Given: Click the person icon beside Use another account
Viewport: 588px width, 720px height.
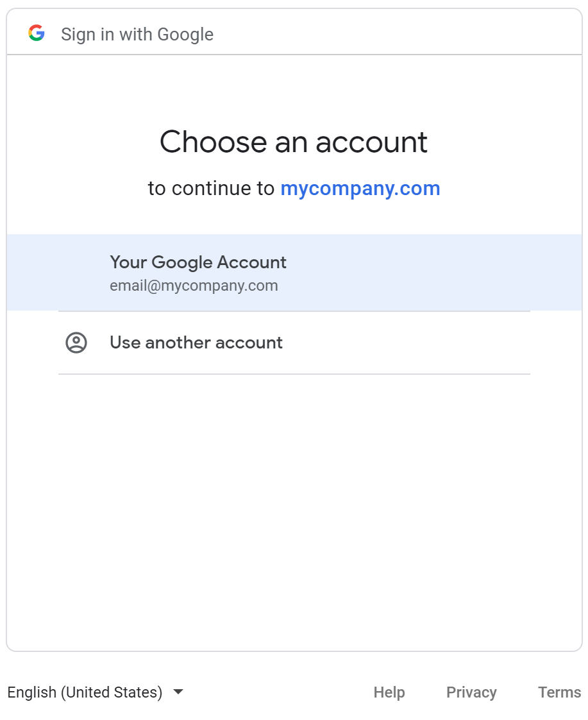Looking at the screenshot, I should pyautogui.click(x=76, y=343).
